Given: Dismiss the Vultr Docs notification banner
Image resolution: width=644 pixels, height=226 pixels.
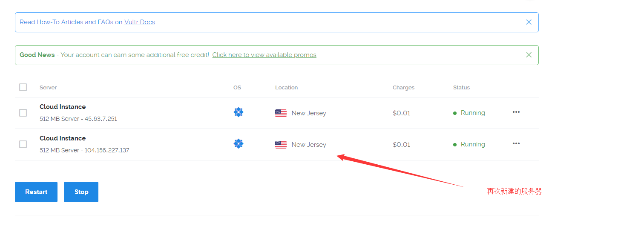Looking at the screenshot, I should 529,22.
